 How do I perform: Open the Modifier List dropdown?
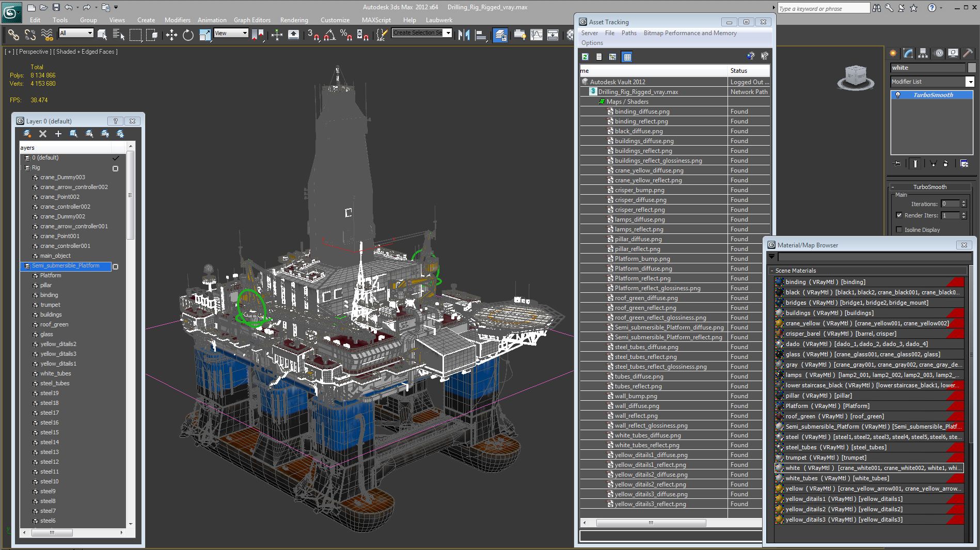[970, 82]
